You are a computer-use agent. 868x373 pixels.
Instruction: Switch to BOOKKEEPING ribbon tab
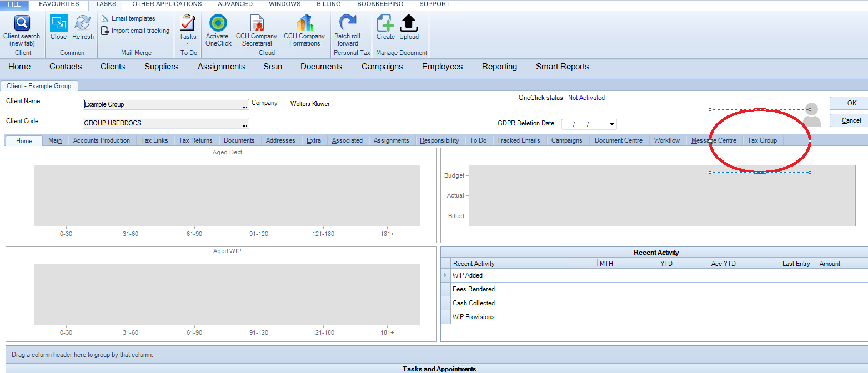pyautogui.click(x=380, y=4)
